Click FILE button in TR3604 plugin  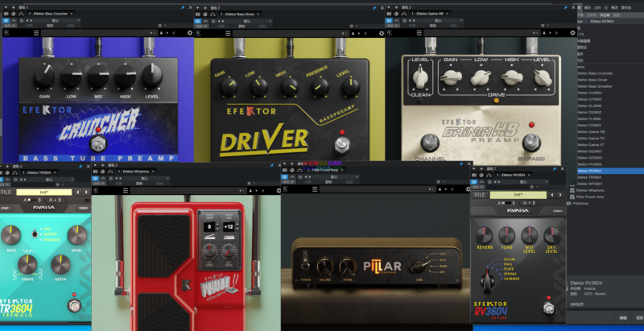[6, 192]
